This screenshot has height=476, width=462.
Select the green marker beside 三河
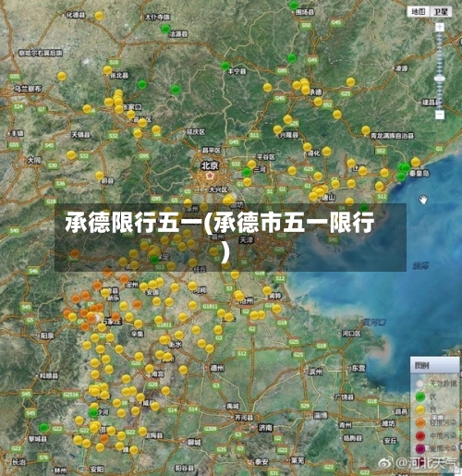(247, 172)
